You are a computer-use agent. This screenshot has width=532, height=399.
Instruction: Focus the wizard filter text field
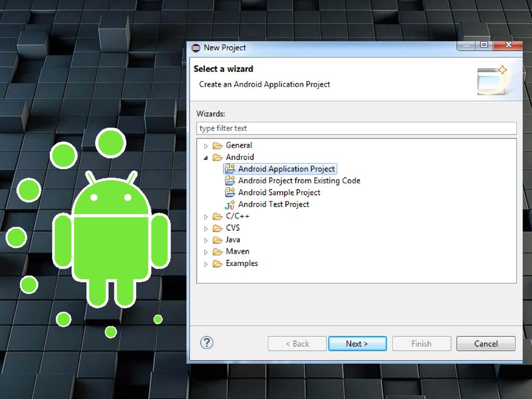[356, 128]
